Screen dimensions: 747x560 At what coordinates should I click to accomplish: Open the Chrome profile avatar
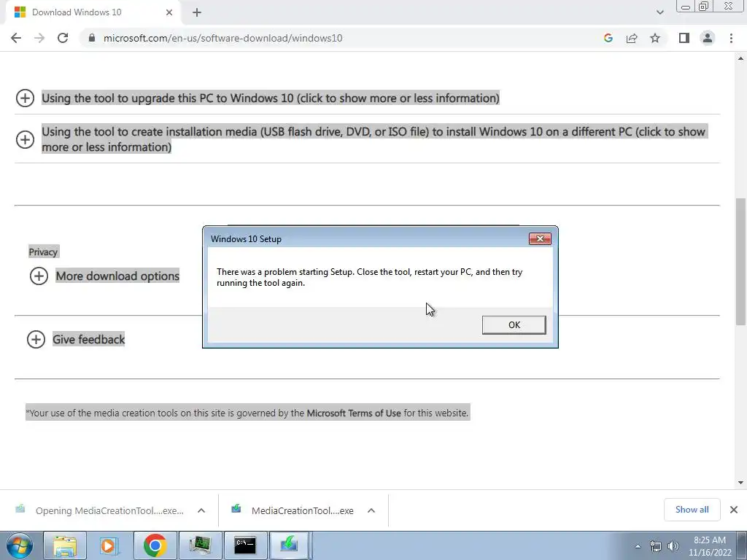[708, 38]
